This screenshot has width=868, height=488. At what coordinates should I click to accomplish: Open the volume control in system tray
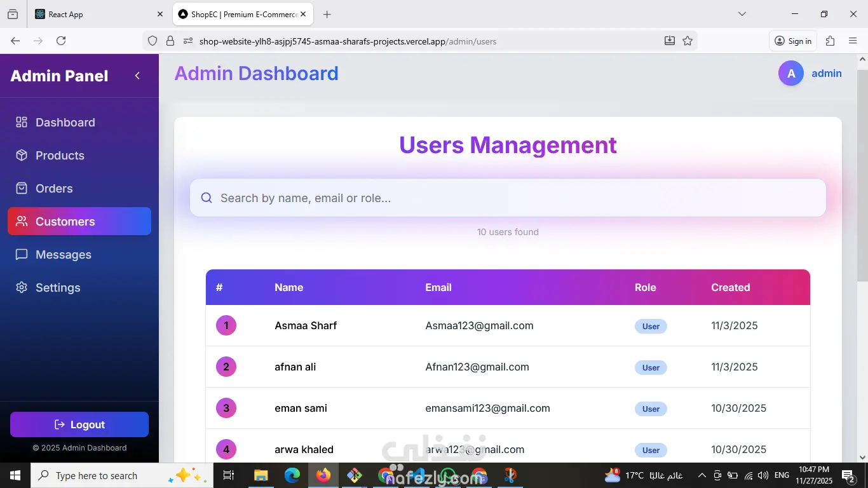[x=763, y=475]
